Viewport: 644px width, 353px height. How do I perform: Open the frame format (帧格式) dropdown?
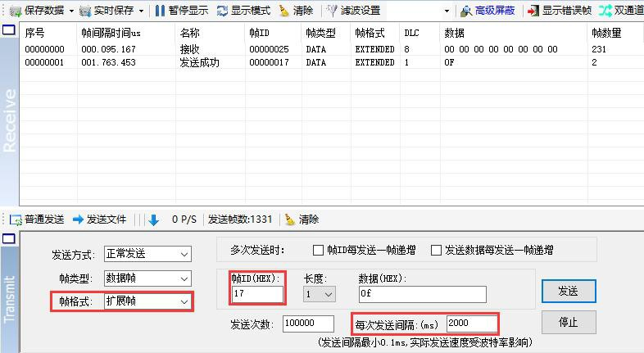(x=184, y=301)
